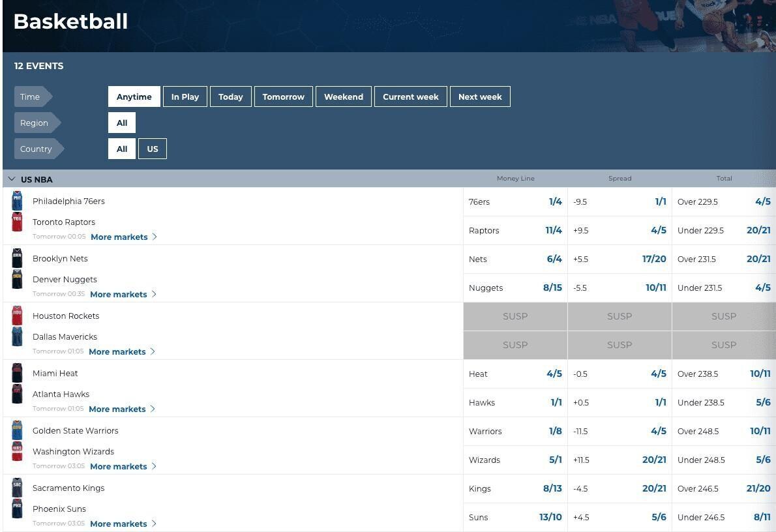Click the Philadelphia 76ers team name
This screenshot has height=532, width=776.
click(68, 201)
